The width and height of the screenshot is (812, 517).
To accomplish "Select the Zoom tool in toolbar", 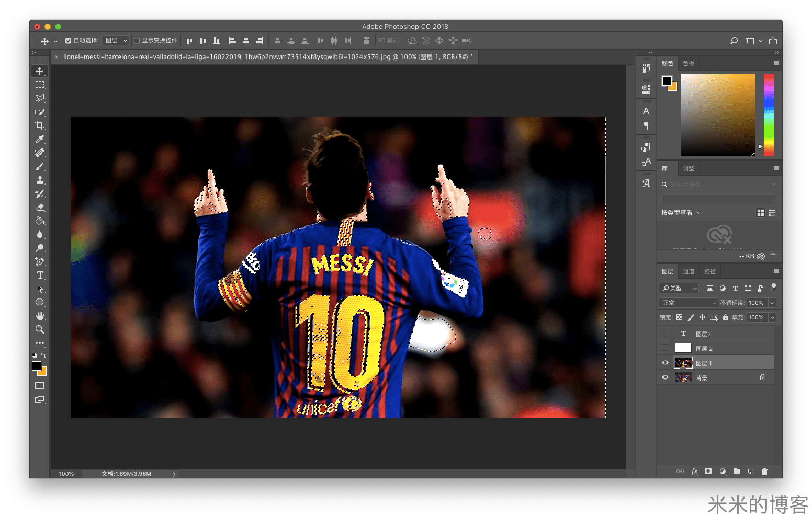I will 40,329.
